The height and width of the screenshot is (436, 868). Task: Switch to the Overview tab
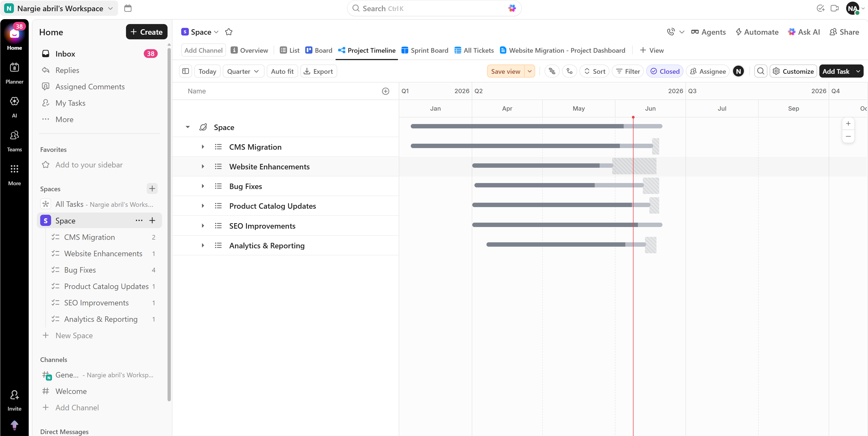(249, 50)
